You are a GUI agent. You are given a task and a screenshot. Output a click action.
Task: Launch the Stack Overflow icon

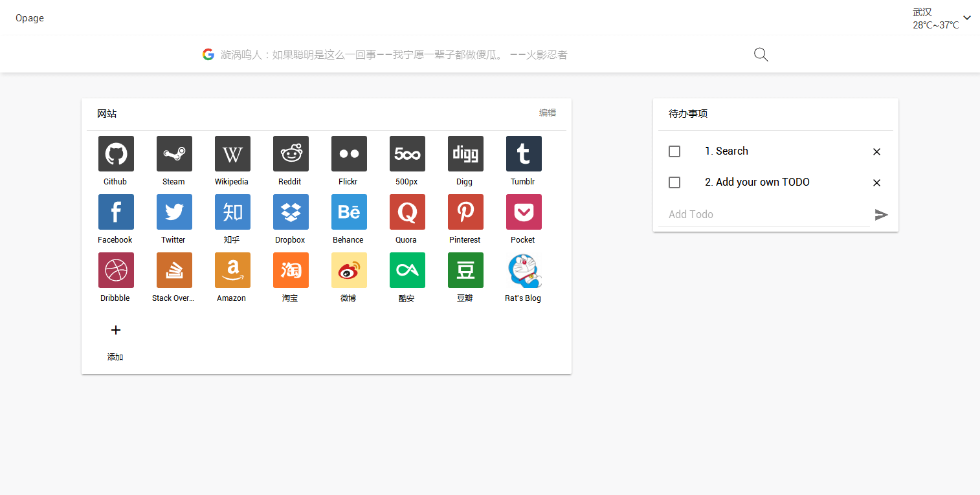pos(174,270)
